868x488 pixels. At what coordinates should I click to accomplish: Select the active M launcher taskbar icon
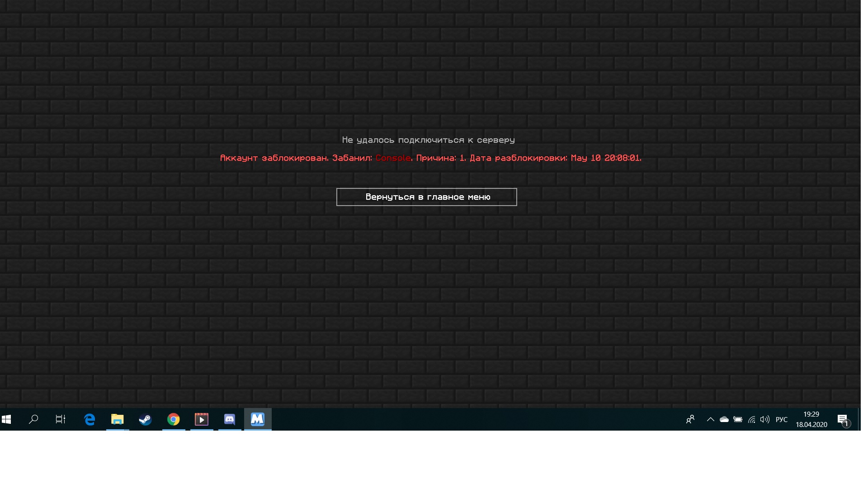tap(258, 419)
